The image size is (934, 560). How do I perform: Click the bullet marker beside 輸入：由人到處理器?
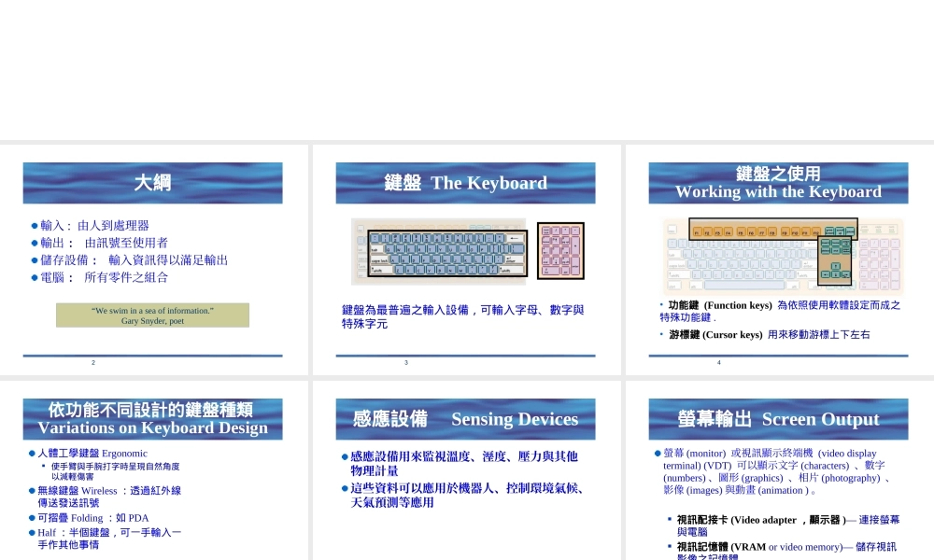(x=33, y=225)
